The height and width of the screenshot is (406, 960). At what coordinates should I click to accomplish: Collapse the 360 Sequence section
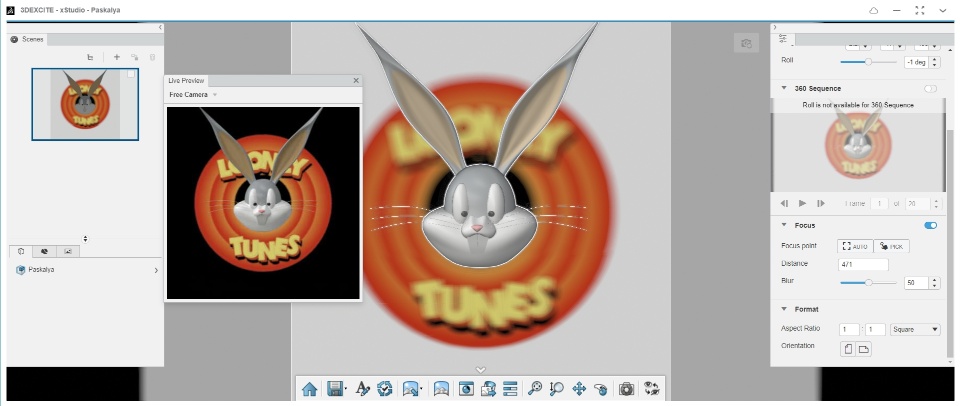pyautogui.click(x=784, y=88)
